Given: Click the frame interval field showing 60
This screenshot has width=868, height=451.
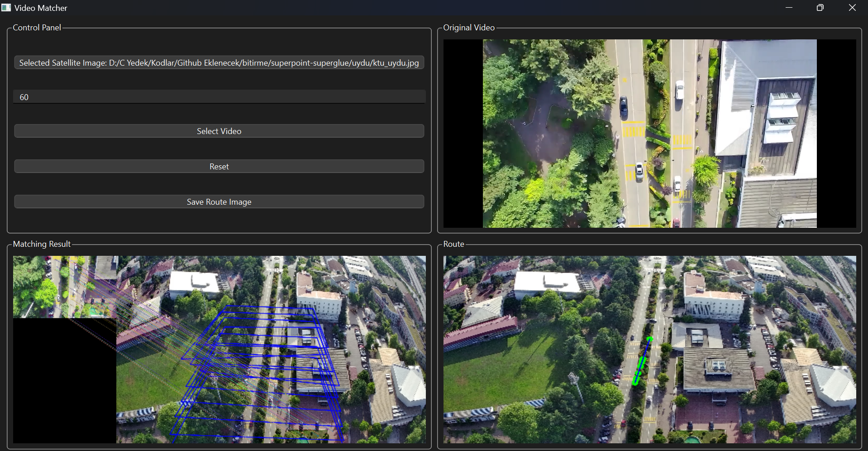Looking at the screenshot, I should (x=219, y=96).
